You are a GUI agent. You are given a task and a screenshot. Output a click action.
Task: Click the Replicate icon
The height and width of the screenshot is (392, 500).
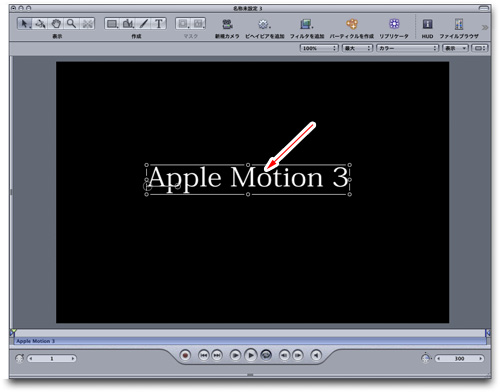394,24
